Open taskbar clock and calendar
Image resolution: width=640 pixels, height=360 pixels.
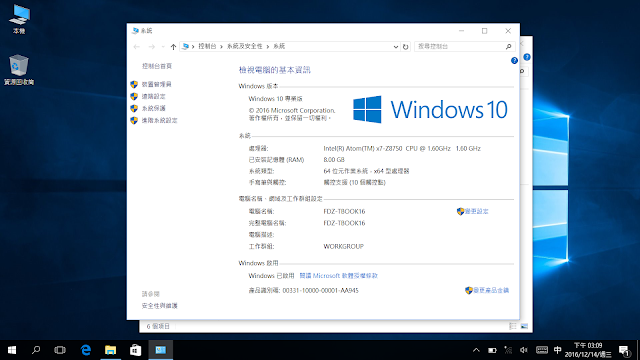click(588, 350)
